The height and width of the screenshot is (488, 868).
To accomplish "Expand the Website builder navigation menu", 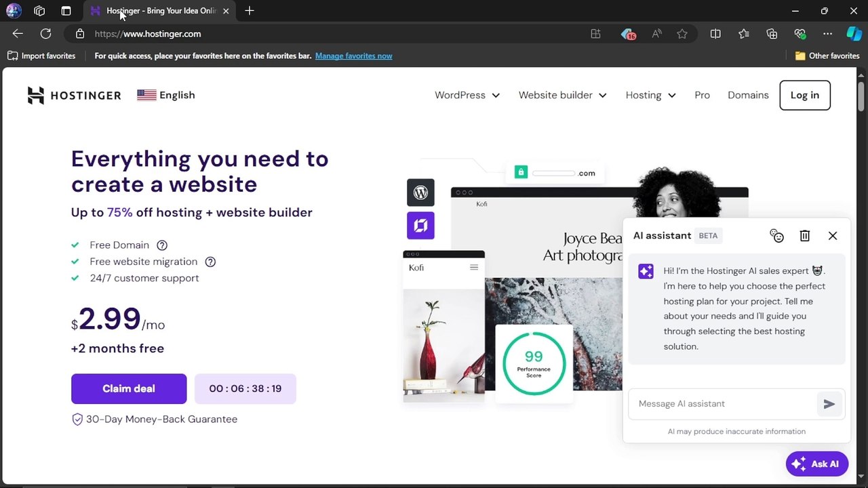I will coord(562,95).
